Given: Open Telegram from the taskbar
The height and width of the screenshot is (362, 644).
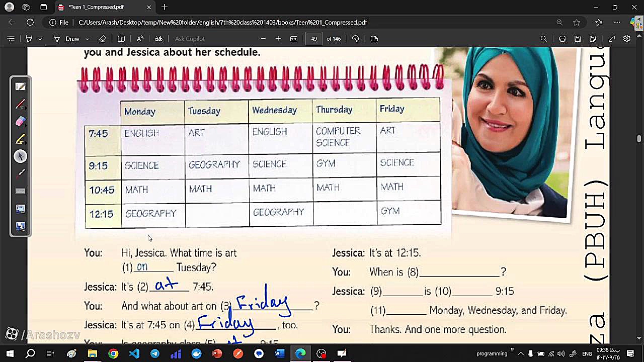Looking at the screenshot, I should tap(155, 353).
